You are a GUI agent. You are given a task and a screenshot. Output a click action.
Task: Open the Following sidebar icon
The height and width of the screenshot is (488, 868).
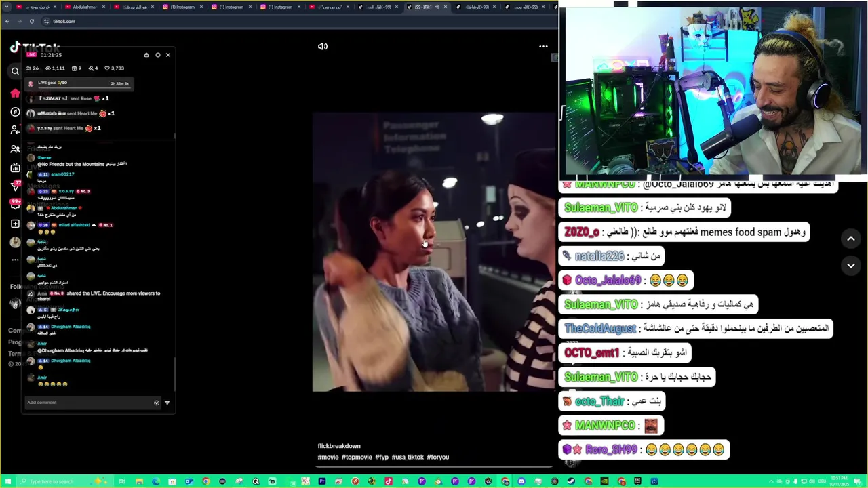coord(15,130)
